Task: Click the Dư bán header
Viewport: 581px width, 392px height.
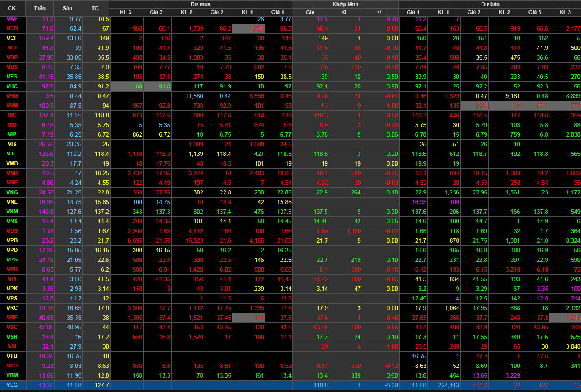Action: coord(490,4)
